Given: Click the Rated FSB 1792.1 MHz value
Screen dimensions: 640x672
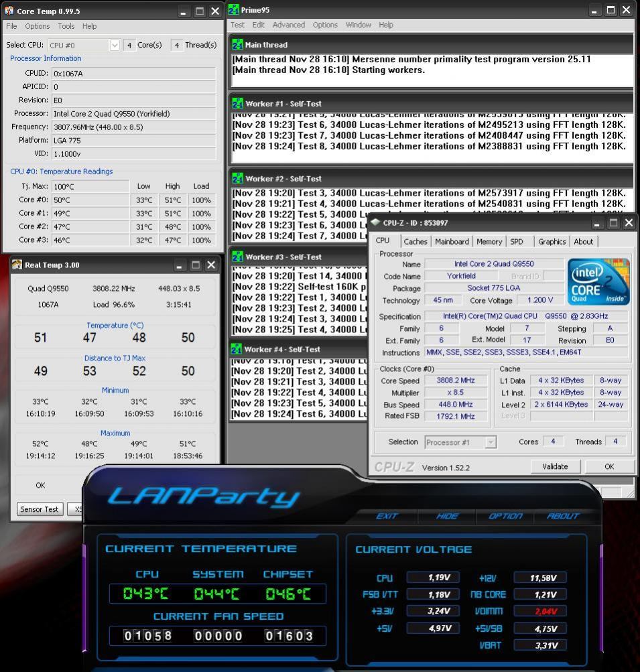Looking at the screenshot, I should pos(455,416).
